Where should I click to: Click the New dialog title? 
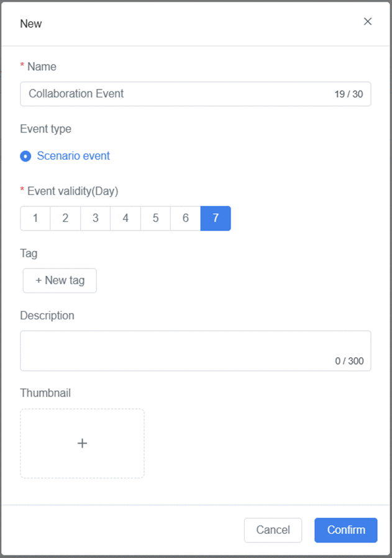point(31,24)
